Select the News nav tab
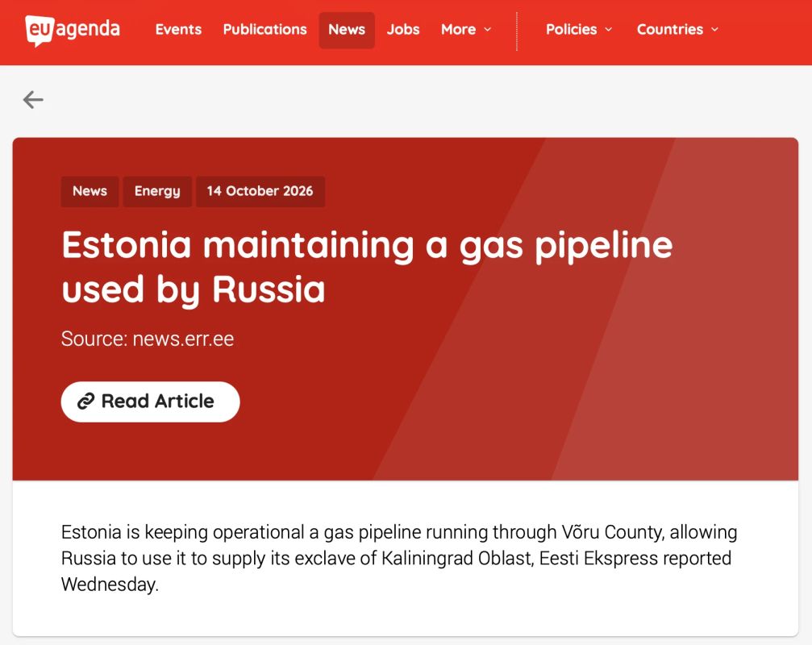812x645 pixels. click(347, 30)
